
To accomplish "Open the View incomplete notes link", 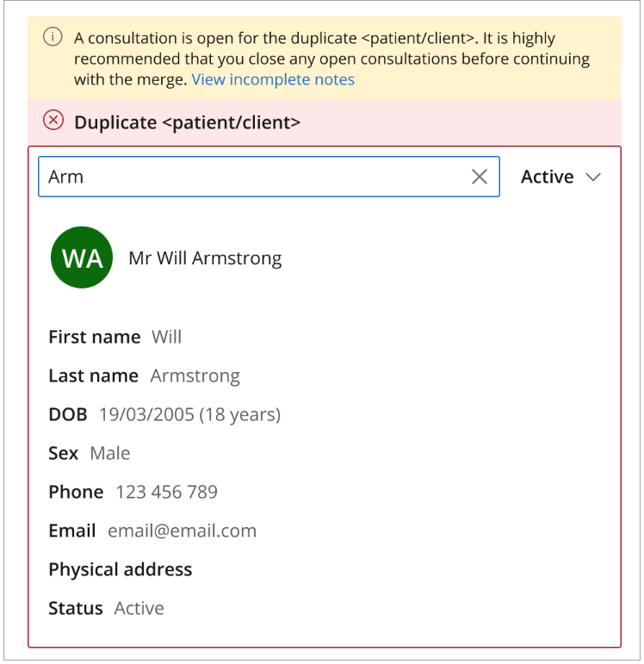I will pos(273,79).
